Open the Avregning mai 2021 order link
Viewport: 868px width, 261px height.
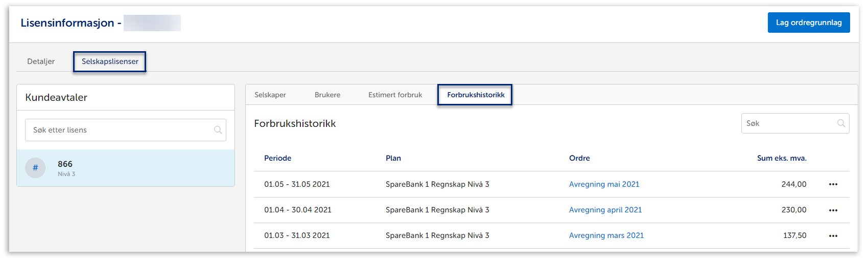[x=604, y=184]
